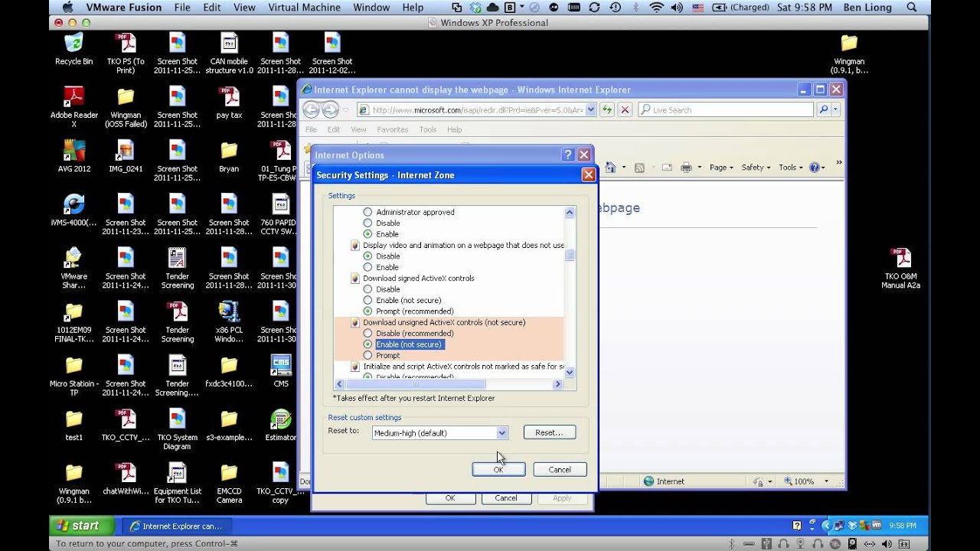Image resolution: width=980 pixels, height=551 pixels.
Task: Click the Home icon in IE command bar
Action: [x=610, y=168]
